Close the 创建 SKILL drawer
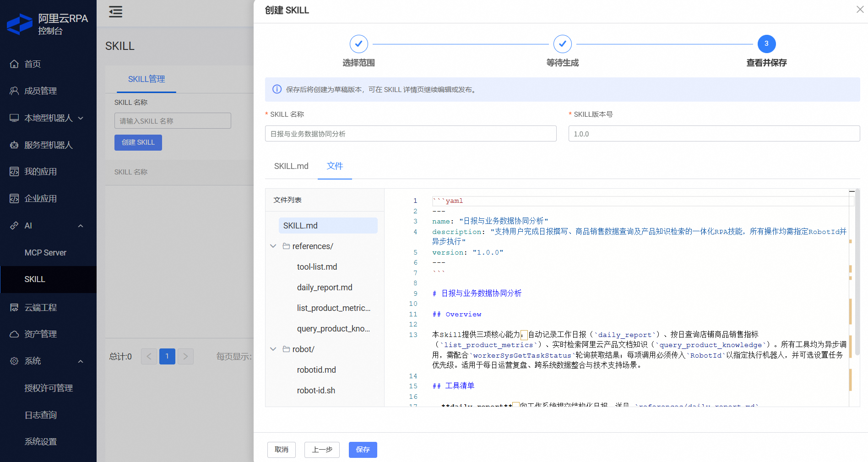868x462 pixels. [860, 10]
